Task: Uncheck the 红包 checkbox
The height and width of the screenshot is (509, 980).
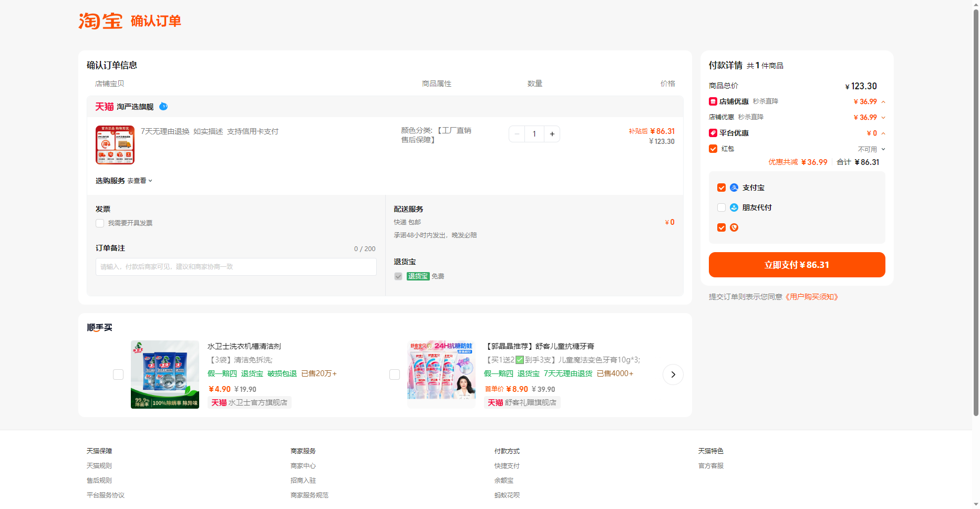Action: tap(713, 149)
